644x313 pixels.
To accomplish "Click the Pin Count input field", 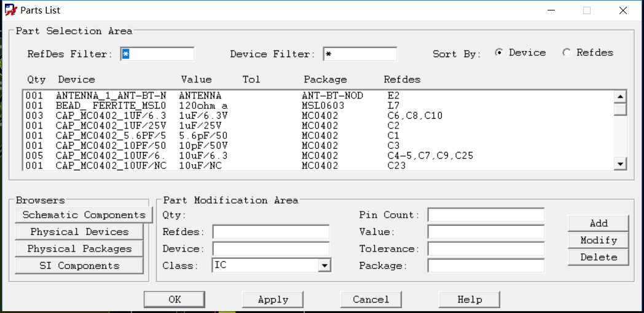I will click(x=485, y=215).
